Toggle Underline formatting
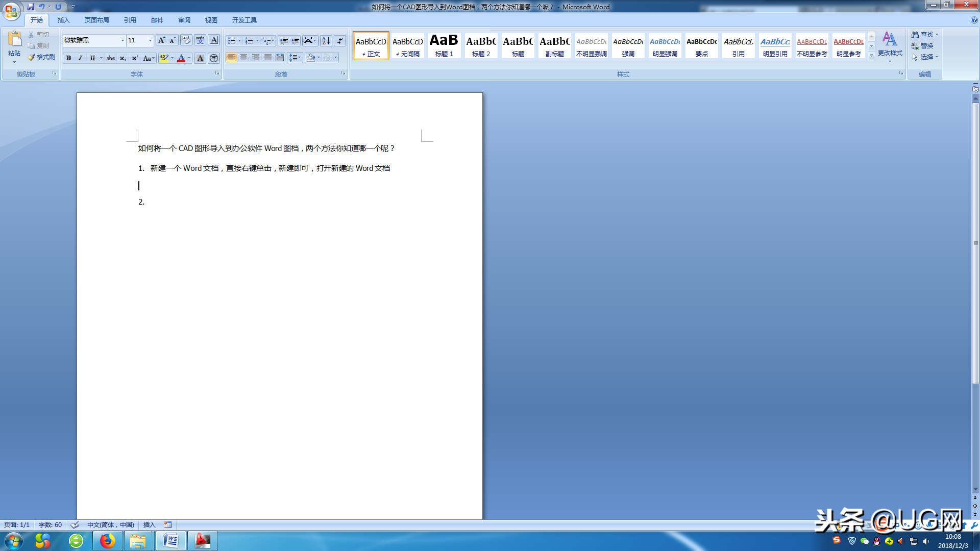 92,58
